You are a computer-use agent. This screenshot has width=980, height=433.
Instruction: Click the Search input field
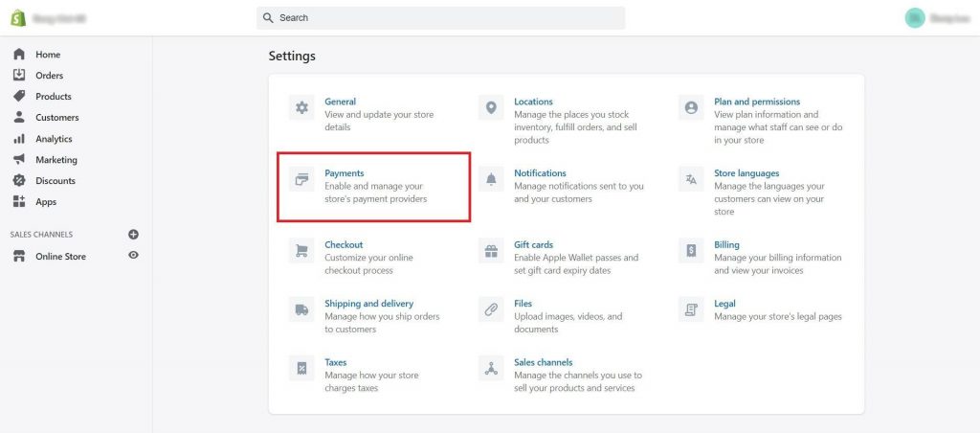tap(440, 17)
